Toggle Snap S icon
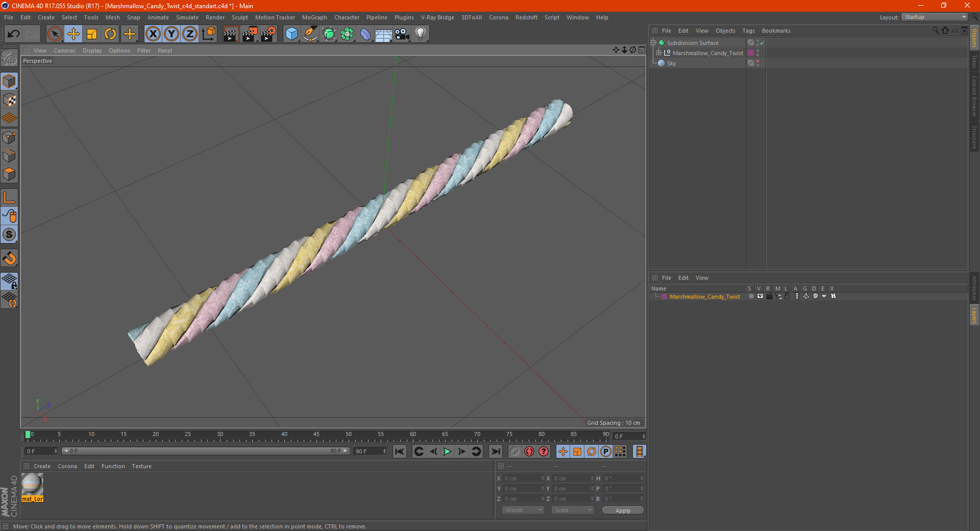Screen dimensions: 980x531 click(x=9, y=235)
